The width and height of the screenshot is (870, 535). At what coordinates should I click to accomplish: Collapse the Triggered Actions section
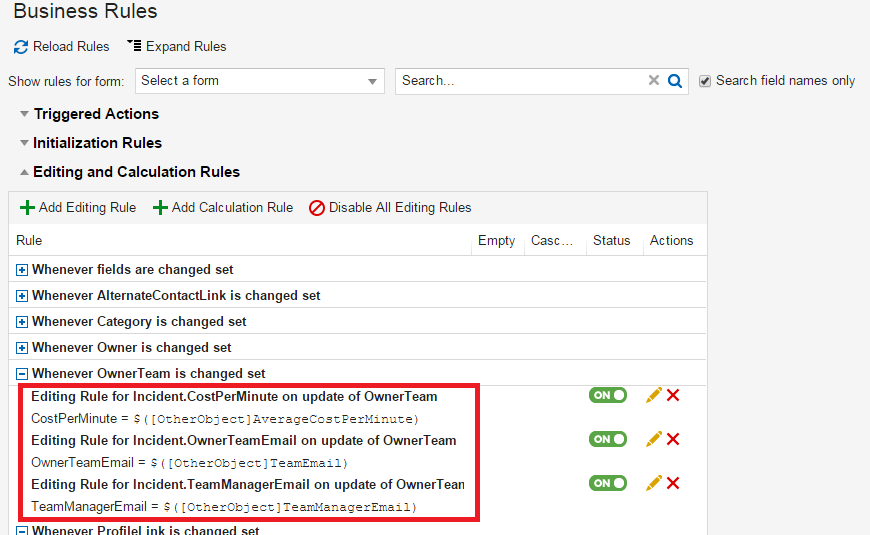point(24,114)
